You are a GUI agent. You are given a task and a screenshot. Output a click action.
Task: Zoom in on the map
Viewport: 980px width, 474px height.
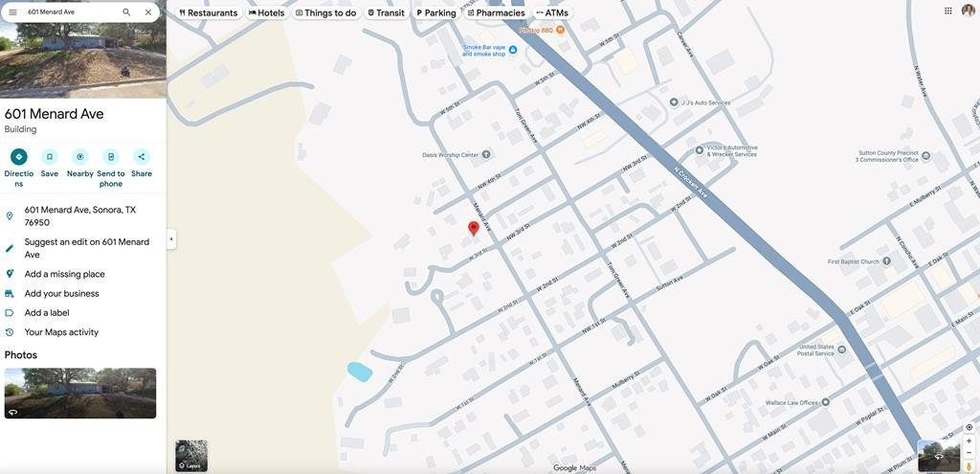pyautogui.click(x=969, y=441)
